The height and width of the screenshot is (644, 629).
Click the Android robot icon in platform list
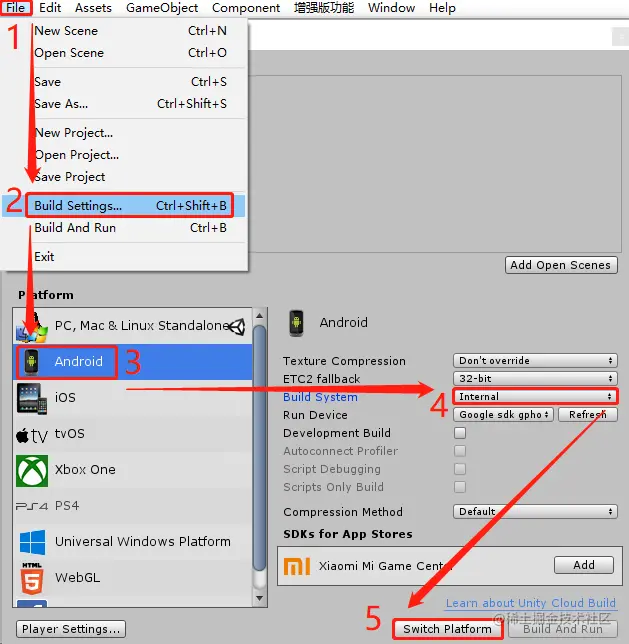31,361
